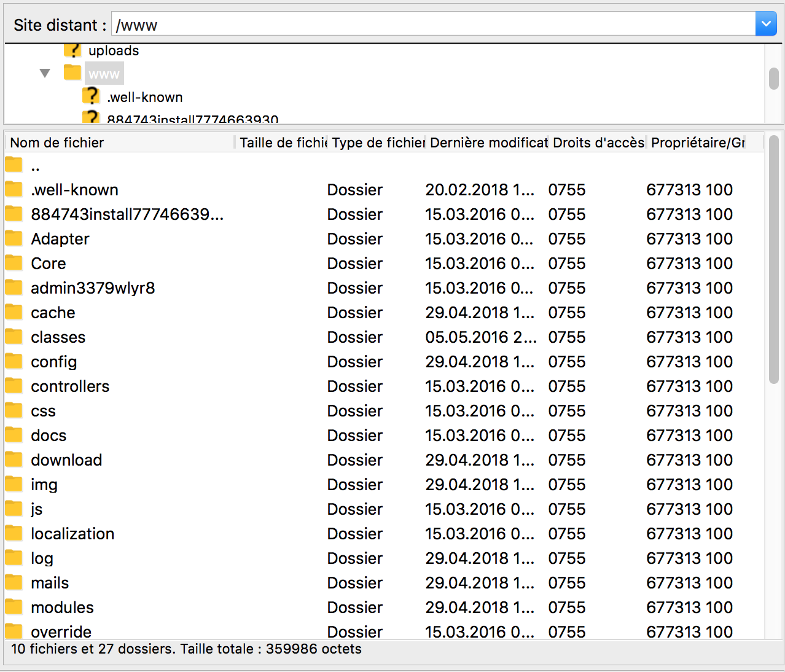Click the directory tree scrollbar
This screenshot has height=672, width=785.
[774, 79]
